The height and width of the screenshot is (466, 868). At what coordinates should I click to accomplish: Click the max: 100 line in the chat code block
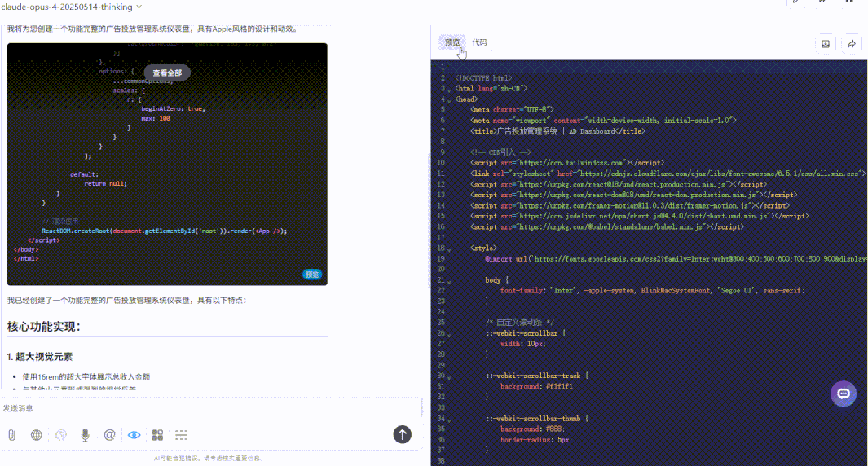[x=156, y=118]
